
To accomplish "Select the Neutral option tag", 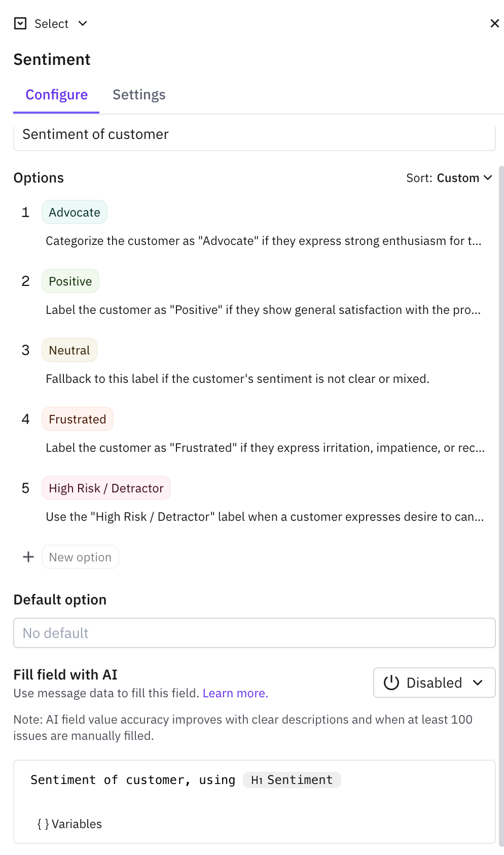I will (x=69, y=350).
